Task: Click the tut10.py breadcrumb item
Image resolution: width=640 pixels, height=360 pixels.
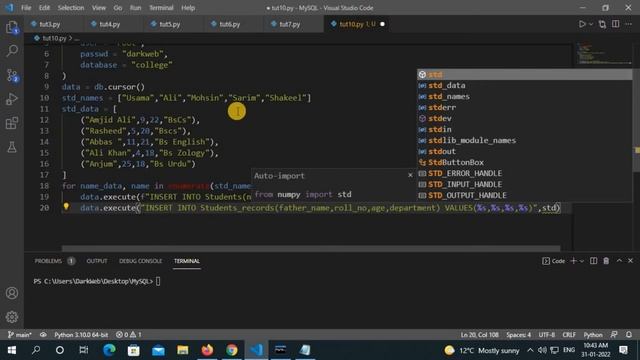Action: click(54, 38)
